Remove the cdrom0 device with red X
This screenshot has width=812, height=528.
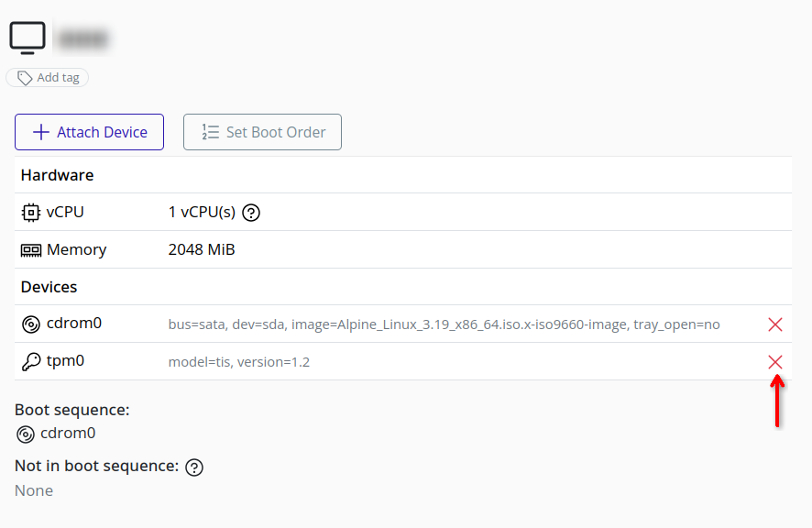coord(775,324)
